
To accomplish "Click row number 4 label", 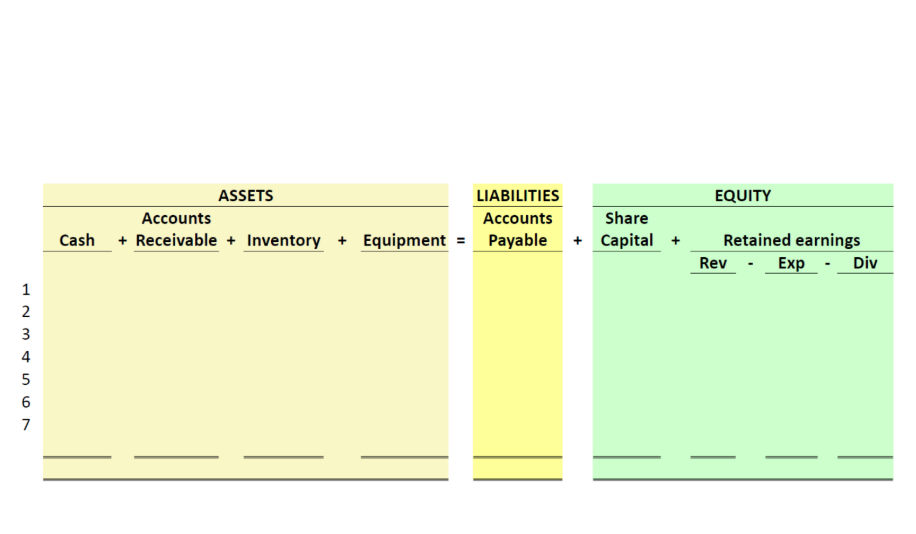I will click(26, 357).
